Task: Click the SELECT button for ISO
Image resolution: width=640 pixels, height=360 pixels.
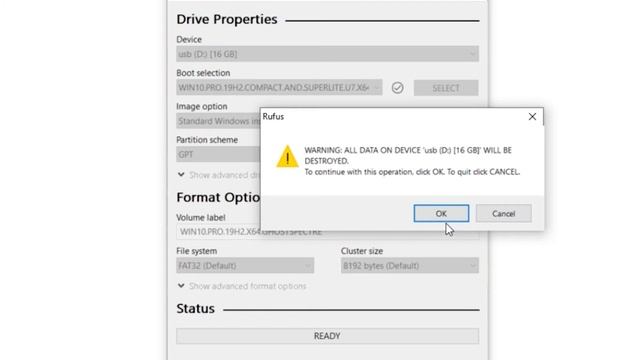Action: click(446, 88)
